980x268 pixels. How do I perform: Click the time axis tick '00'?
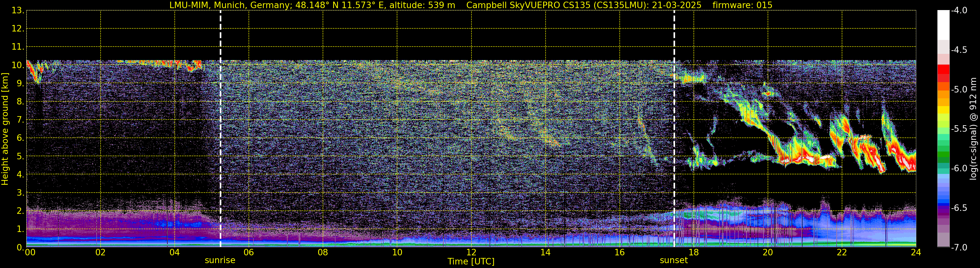click(x=30, y=252)
